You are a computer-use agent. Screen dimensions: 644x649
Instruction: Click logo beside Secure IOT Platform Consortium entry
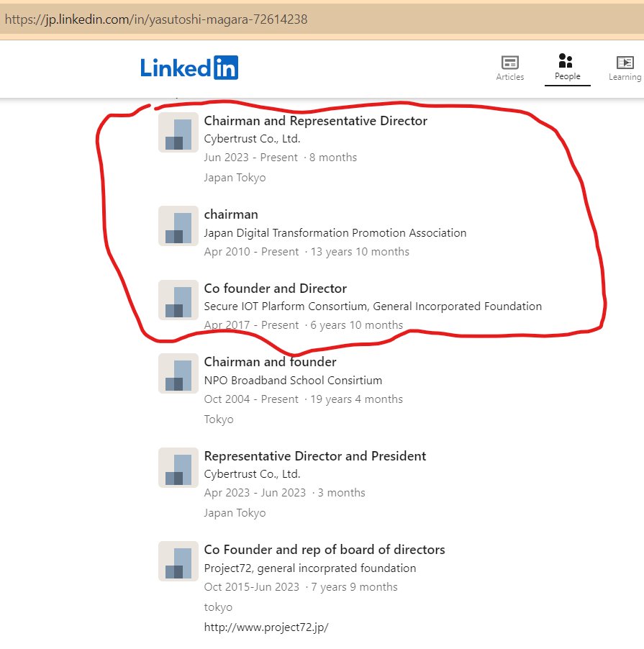click(x=178, y=299)
